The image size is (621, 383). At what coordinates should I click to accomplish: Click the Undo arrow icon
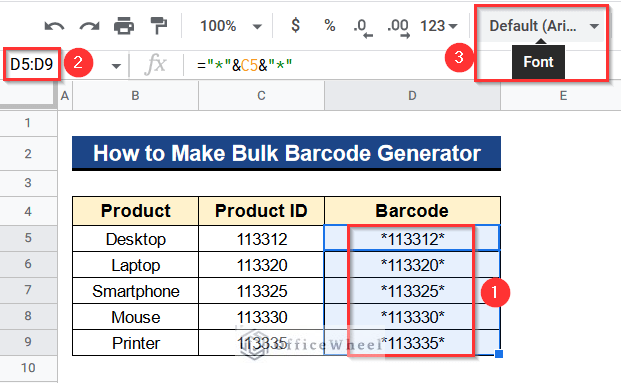(x=54, y=27)
